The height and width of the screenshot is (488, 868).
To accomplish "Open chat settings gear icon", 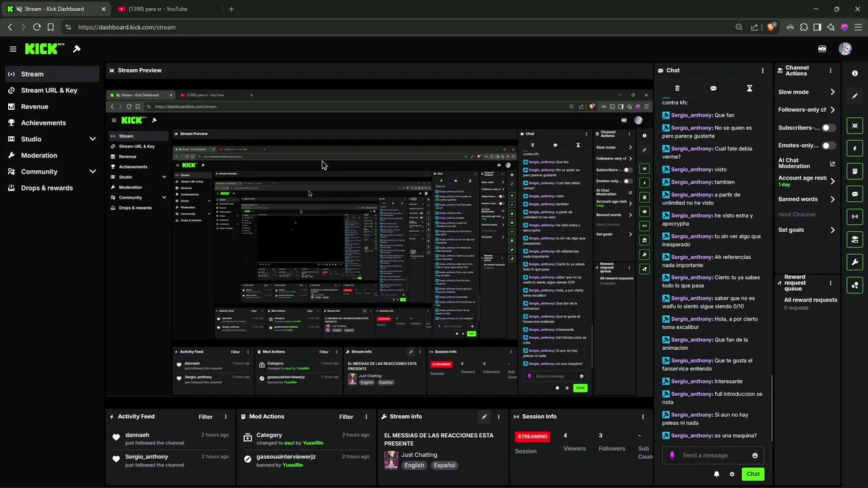I will [x=732, y=474].
